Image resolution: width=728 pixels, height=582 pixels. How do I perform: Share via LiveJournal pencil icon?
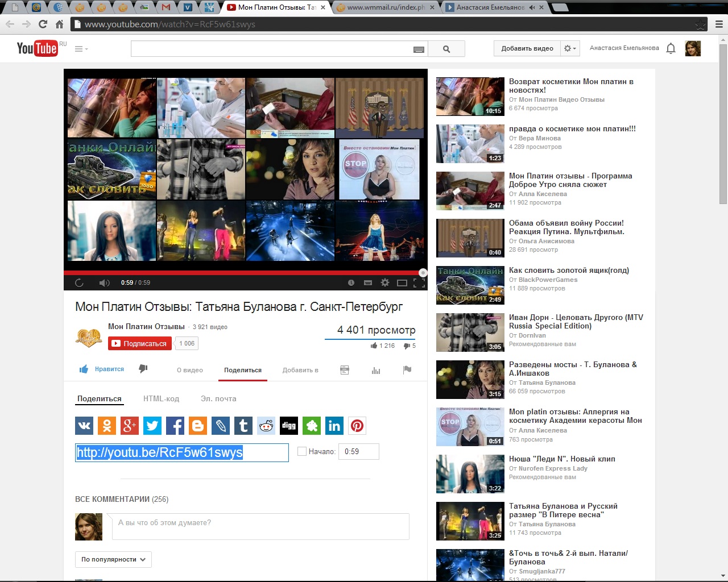pyautogui.click(x=221, y=426)
